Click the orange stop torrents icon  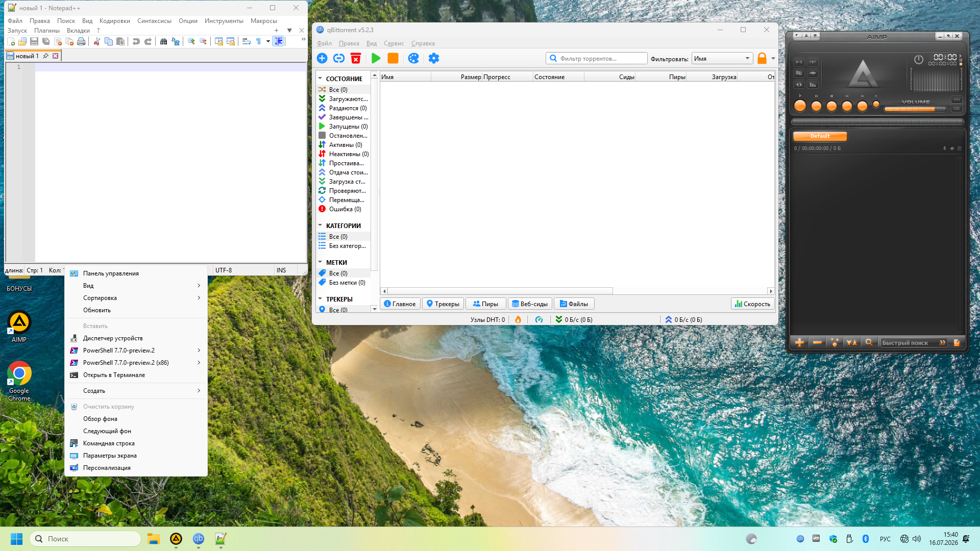pyautogui.click(x=393, y=58)
